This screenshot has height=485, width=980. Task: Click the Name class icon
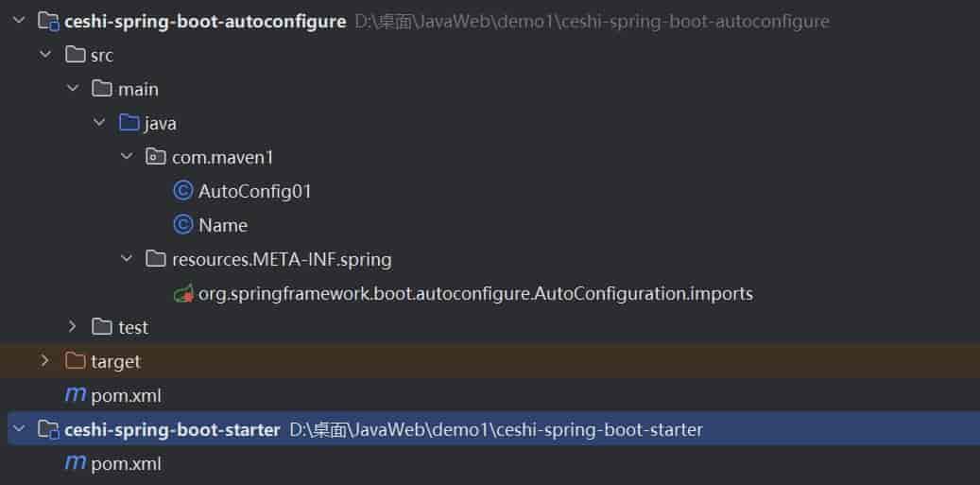[x=183, y=225]
